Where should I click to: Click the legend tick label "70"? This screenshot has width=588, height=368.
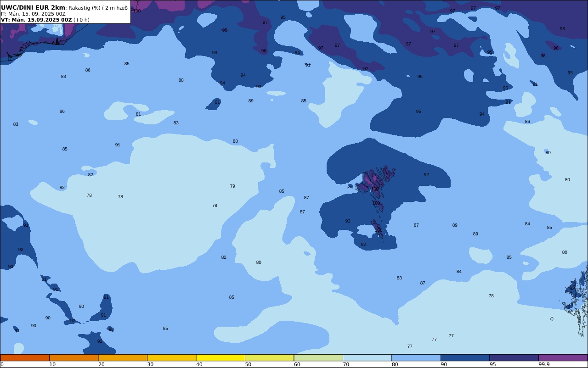[346, 364]
